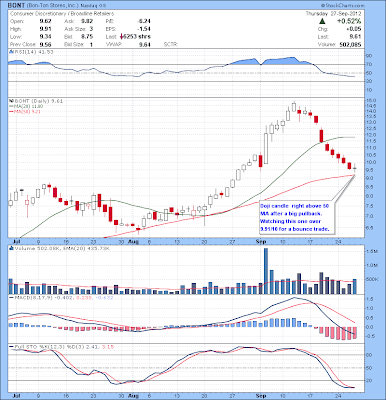Click the small icon before RSI(14) label
The image size is (386, 400).
click(10, 52)
